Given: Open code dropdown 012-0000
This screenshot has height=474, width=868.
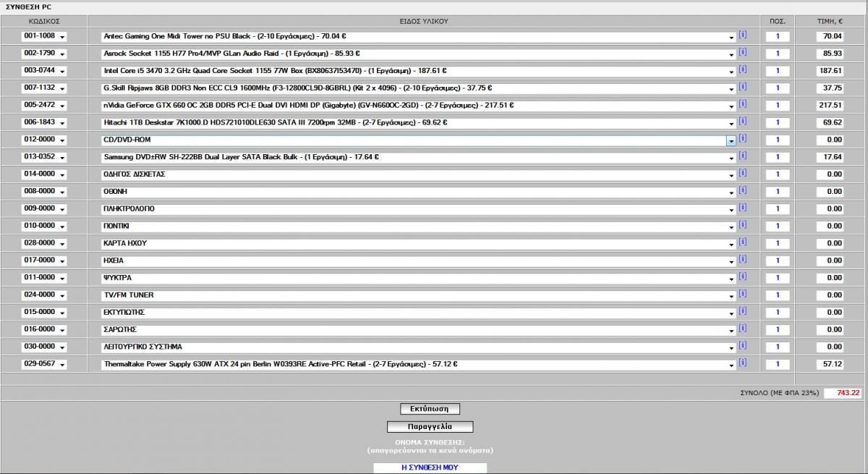Looking at the screenshot, I should [x=44, y=140].
